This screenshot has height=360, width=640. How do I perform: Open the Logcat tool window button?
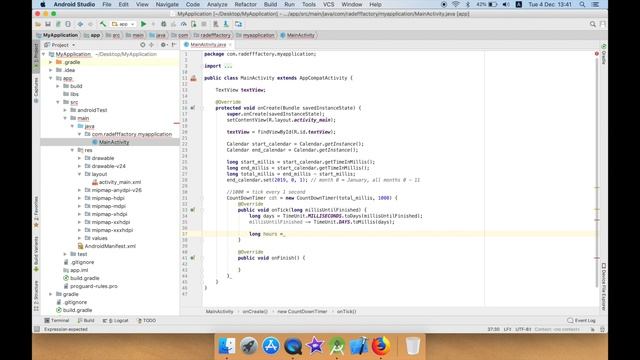point(116,321)
